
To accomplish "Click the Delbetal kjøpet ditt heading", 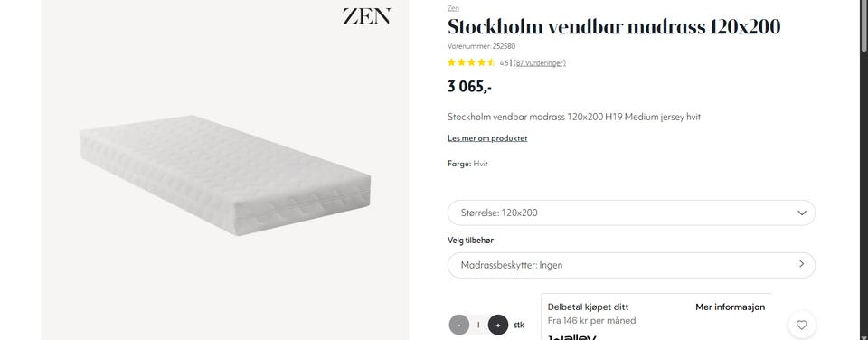I will click(588, 307).
